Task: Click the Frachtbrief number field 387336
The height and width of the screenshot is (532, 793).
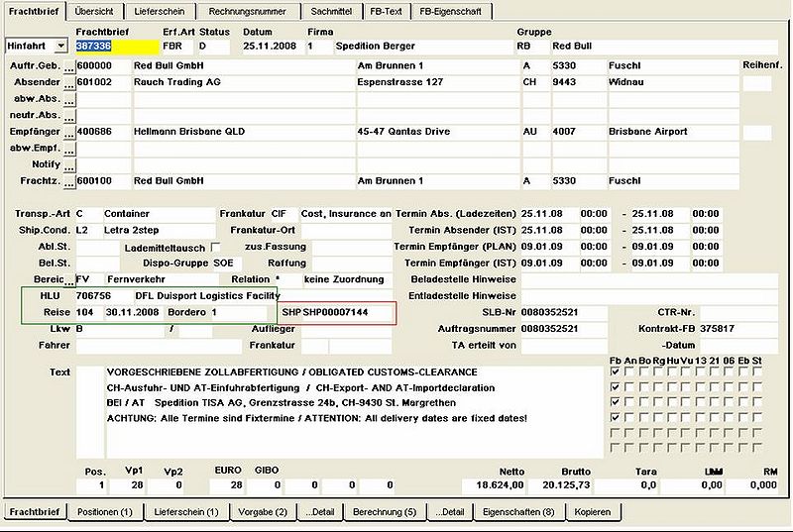Action: coord(117,46)
